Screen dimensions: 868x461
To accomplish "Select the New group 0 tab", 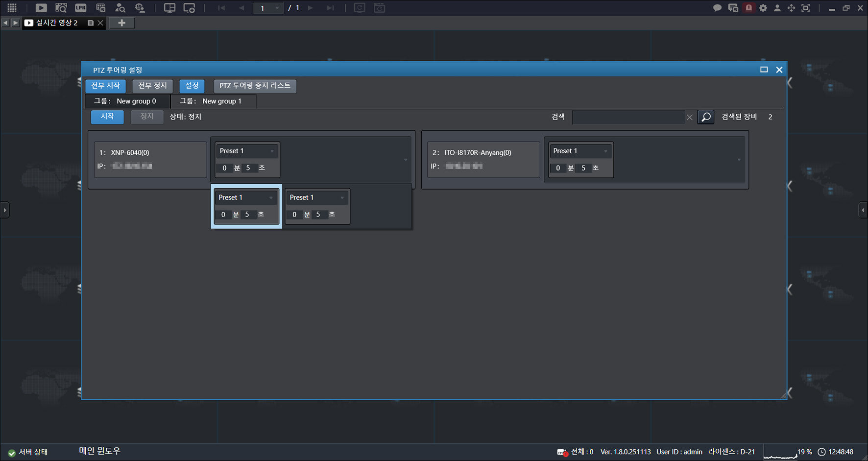I will pyautogui.click(x=128, y=101).
